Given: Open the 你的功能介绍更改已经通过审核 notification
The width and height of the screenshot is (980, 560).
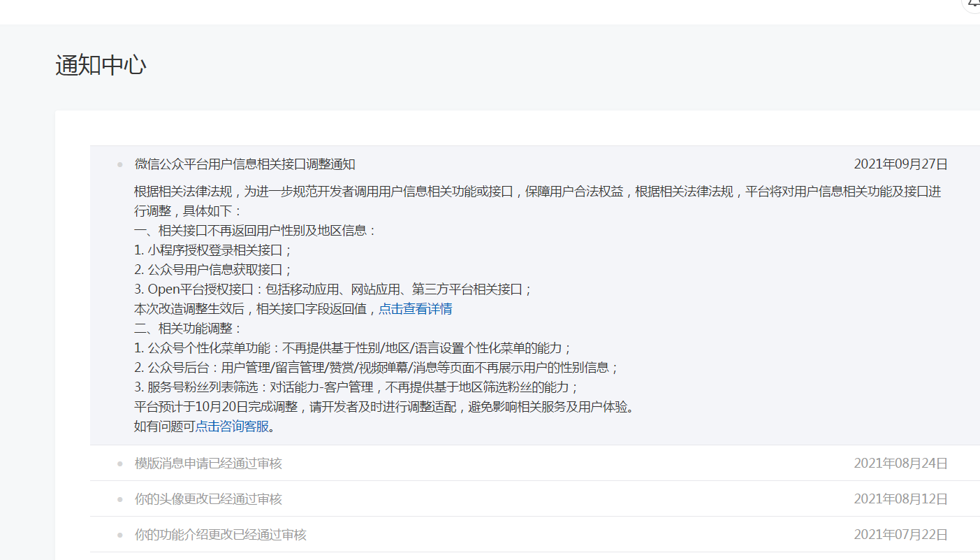Looking at the screenshot, I should click(221, 535).
